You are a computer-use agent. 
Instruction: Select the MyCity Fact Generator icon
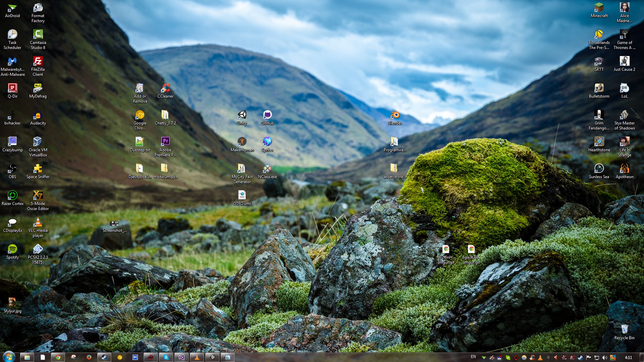pos(242,174)
